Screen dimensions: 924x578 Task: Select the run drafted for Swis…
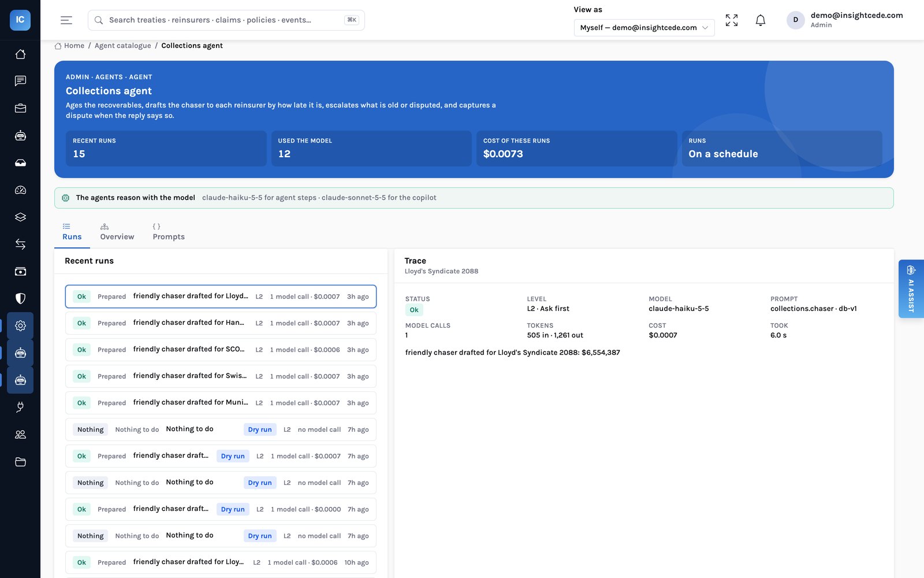(221, 376)
